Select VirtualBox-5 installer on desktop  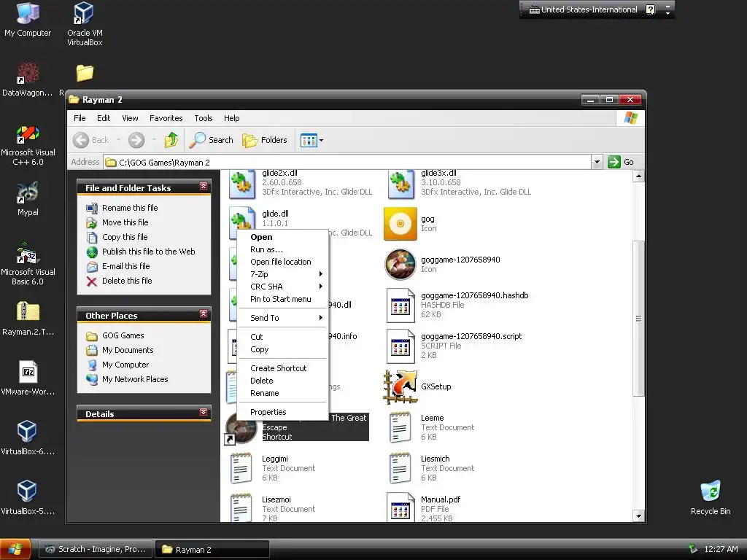pyautogui.click(x=28, y=497)
